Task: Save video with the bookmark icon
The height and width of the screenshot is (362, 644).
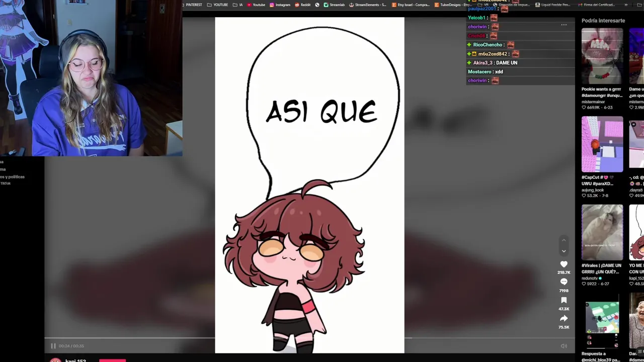Action: pos(563,300)
